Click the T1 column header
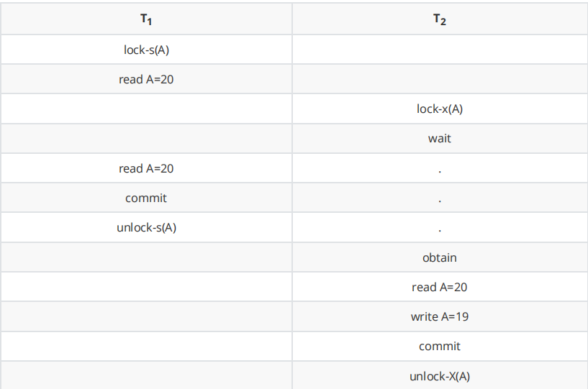This screenshot has height=389, width=588. pyautogui.click(x=146, y=19)
